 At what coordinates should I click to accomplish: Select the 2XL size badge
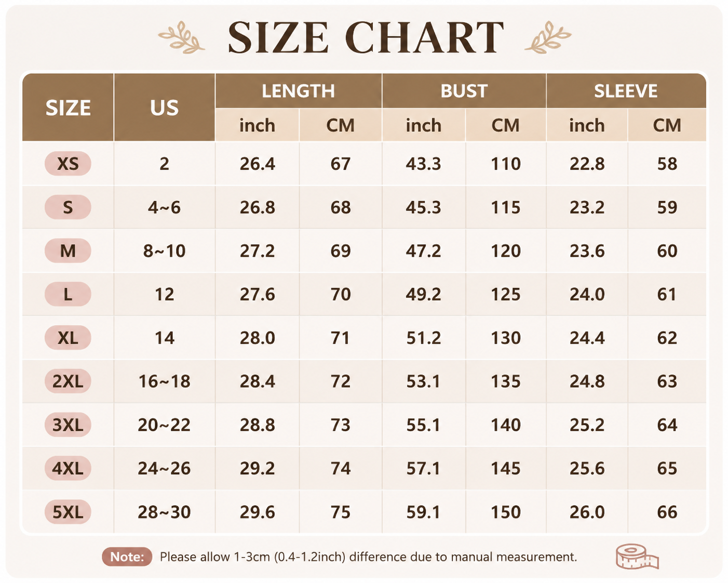tap(68, 381)
